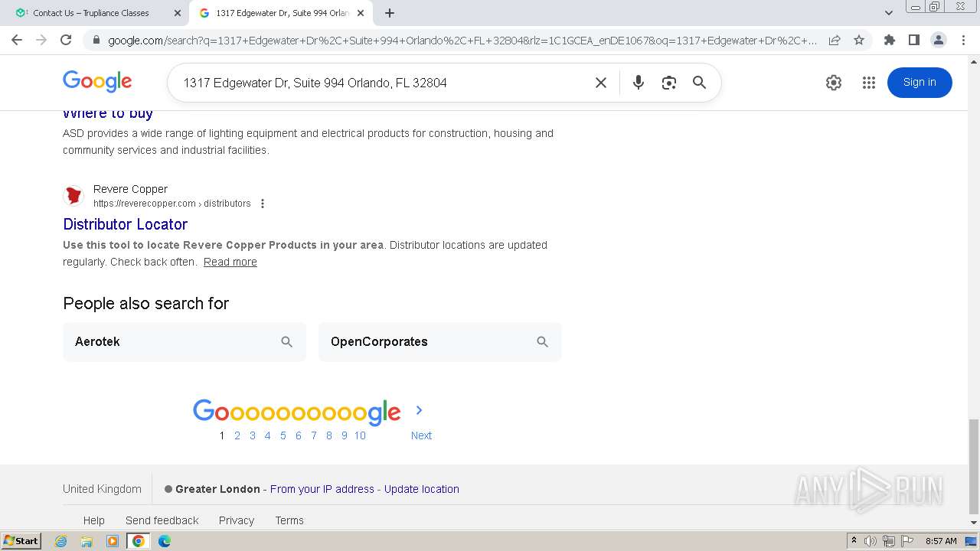The width and height of the screenshot is (980, 551).
Task: Go to results page 2
Action: (x=237, y=435)
